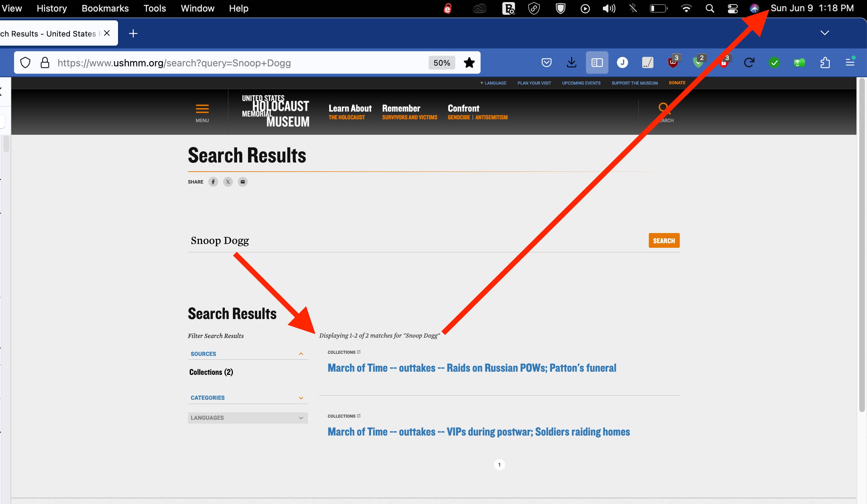The width and height of the screenshot is (867, 504).
Task: Click the tracking protection shield icon
Action: click(25, 63)
